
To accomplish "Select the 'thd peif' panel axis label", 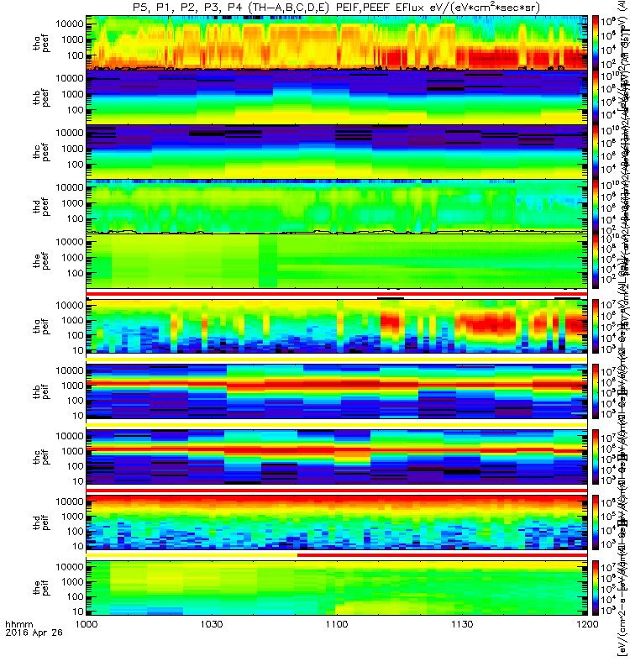I will [41, 522].
